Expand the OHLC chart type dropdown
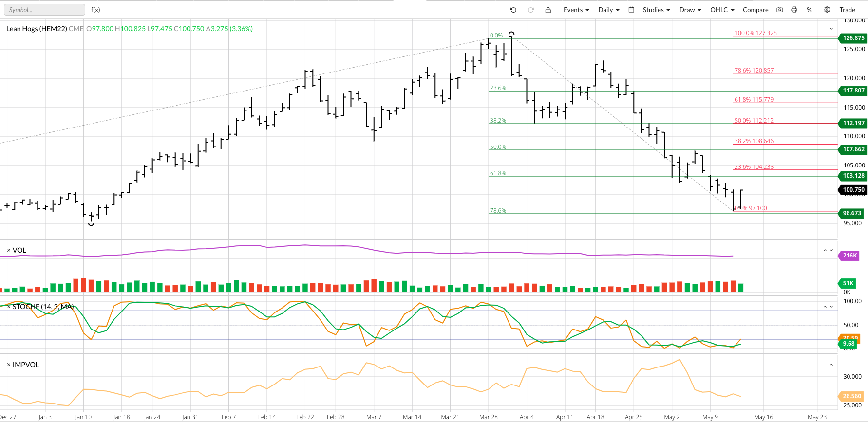The height and width of the screenshot is (422, 868). coord(722,10)
